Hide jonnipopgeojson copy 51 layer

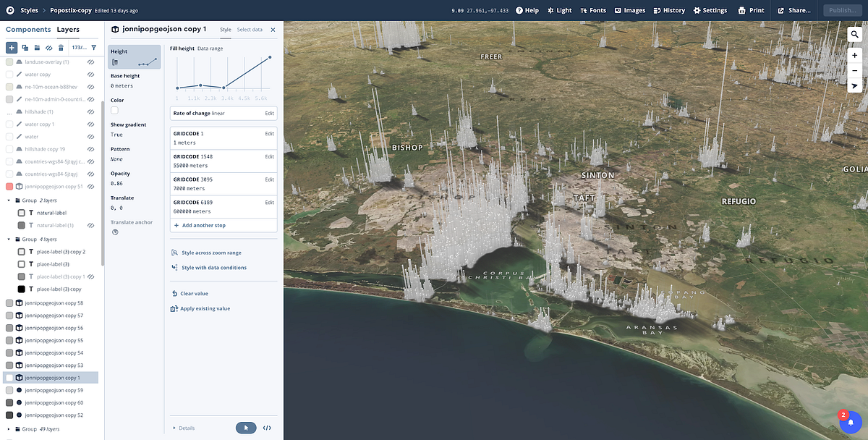point(90,186)
